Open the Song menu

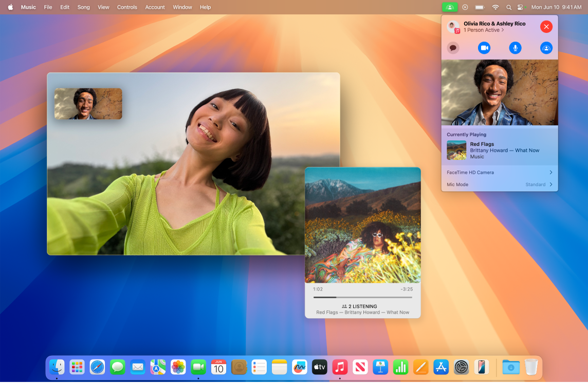coord(83,7)
